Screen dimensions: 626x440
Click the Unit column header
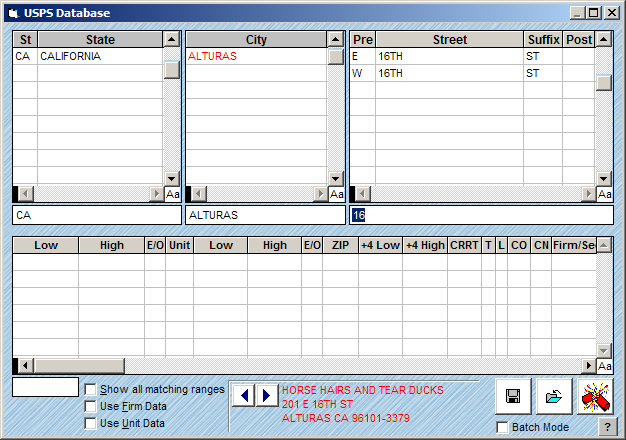point(179,245)
